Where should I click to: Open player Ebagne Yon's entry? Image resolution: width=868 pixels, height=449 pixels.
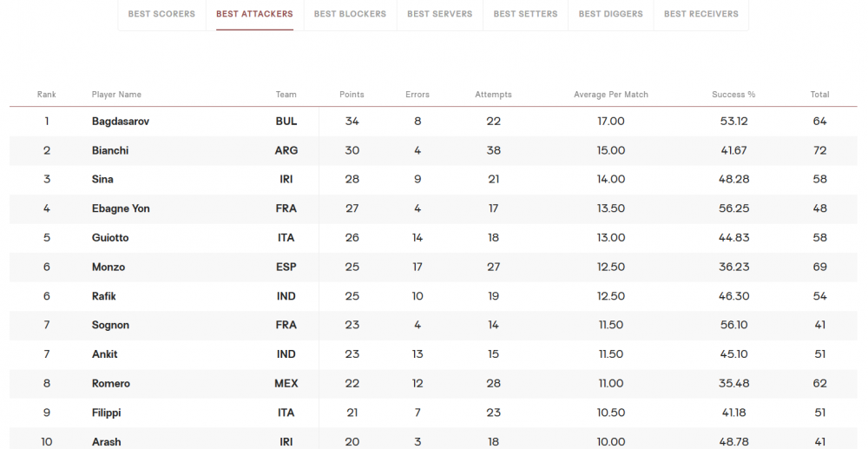121,208
